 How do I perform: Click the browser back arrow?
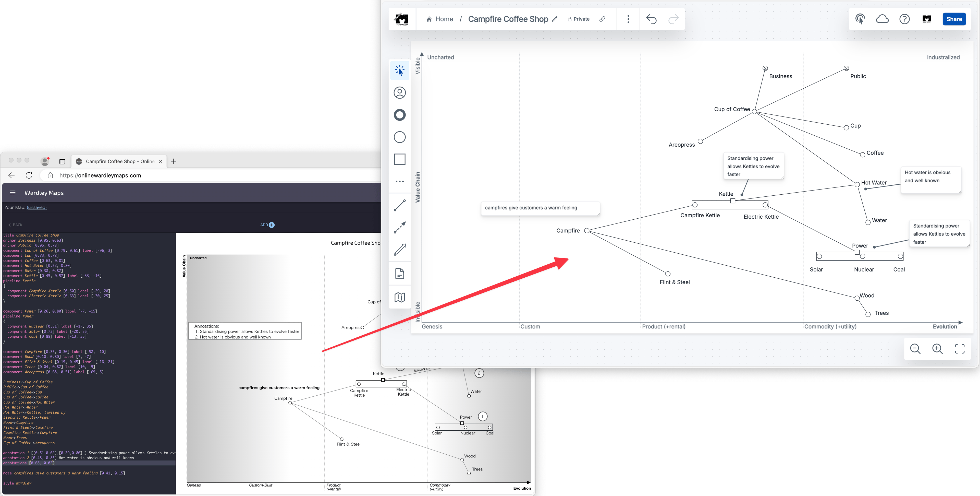pyautogui.click(x=11, y=175)
